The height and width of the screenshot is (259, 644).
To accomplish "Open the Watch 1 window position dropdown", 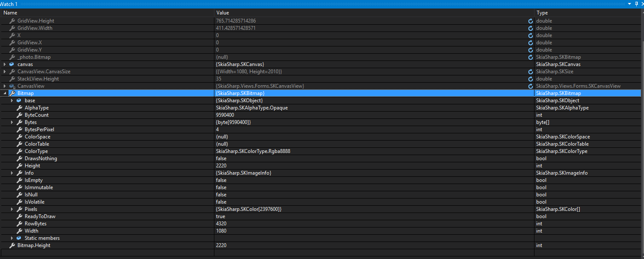I will click(x=630, y=4).
